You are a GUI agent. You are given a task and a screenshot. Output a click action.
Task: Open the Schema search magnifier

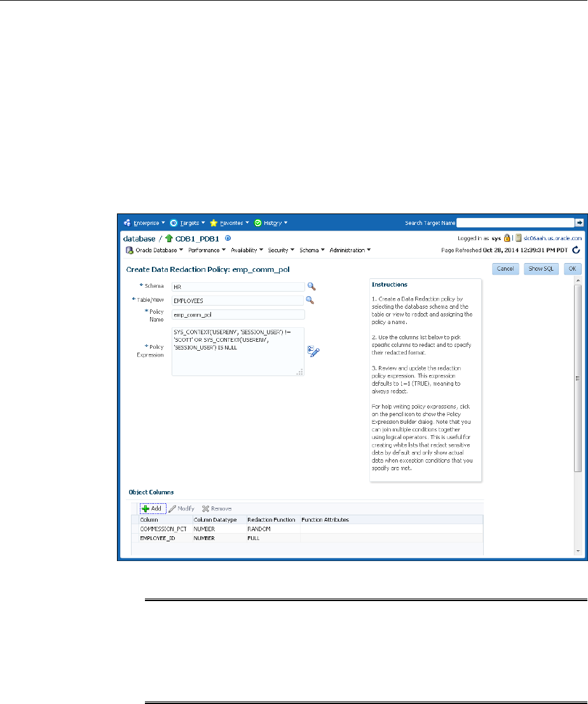coord(311,287)
